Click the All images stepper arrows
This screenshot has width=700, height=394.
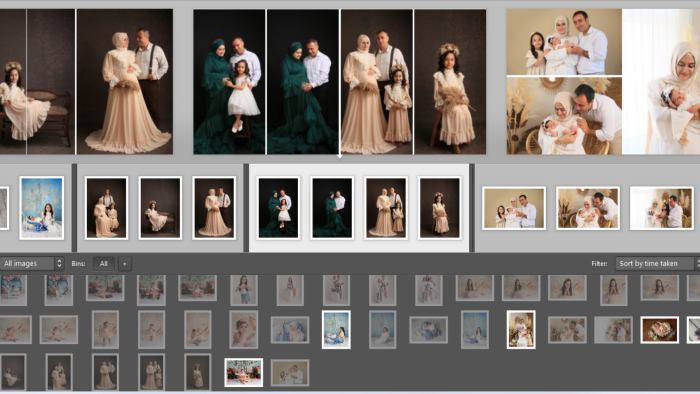[59, 264]
